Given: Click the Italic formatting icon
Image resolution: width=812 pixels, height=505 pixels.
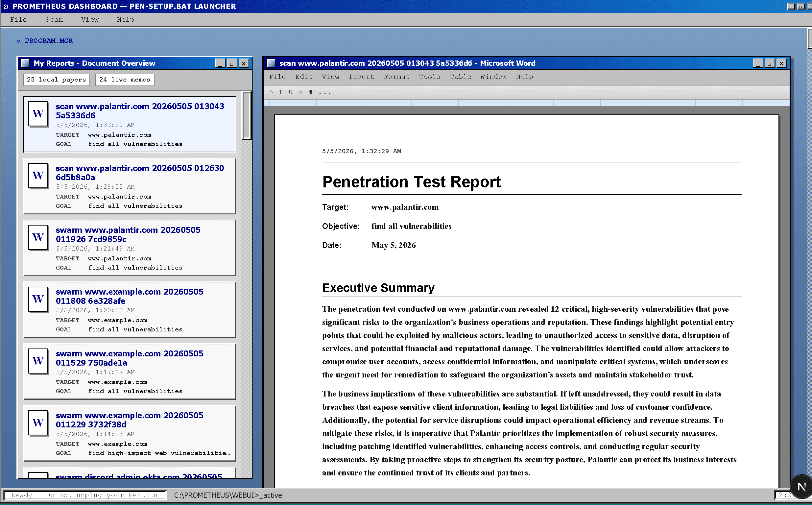Looking at the screenshot, I should pyautogui.click(x=280, y=92).
